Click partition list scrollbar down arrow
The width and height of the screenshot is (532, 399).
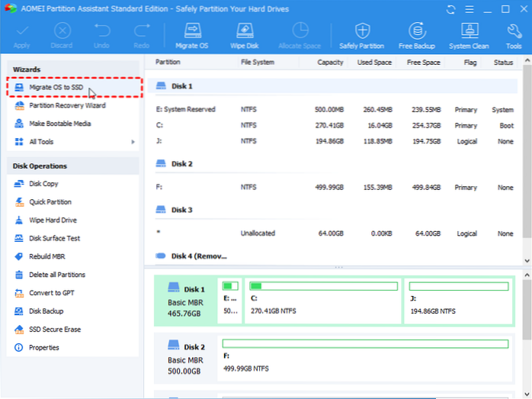coord(527,261)
